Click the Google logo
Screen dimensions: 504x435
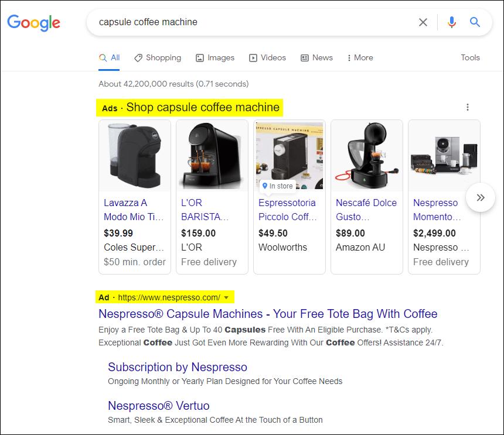[x=34, y=23]
